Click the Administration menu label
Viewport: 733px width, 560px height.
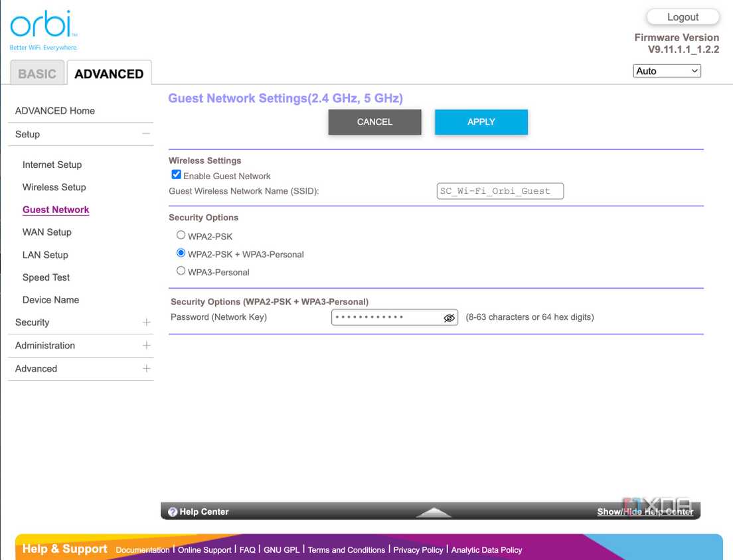[x=45, y=346]
